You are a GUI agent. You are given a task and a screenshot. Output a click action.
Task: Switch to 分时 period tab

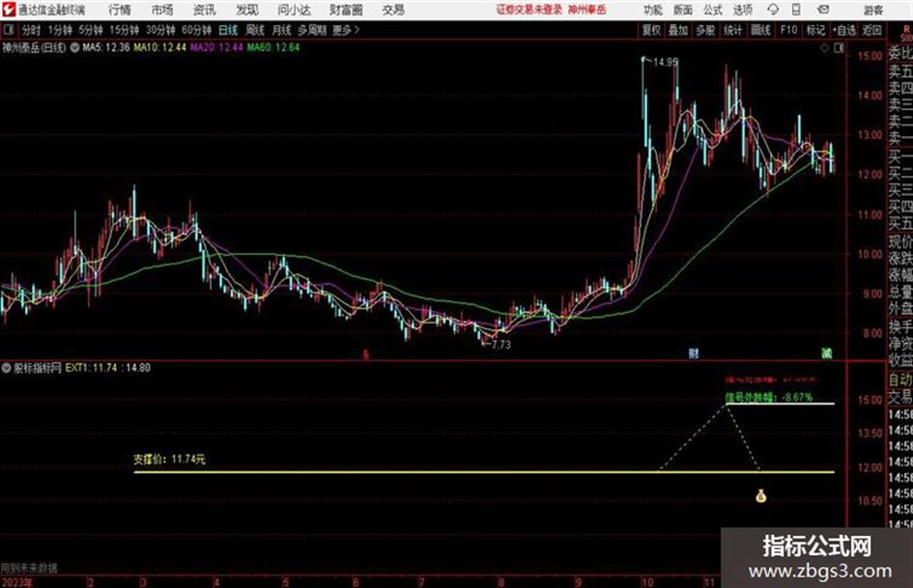(x=32, y=30)
